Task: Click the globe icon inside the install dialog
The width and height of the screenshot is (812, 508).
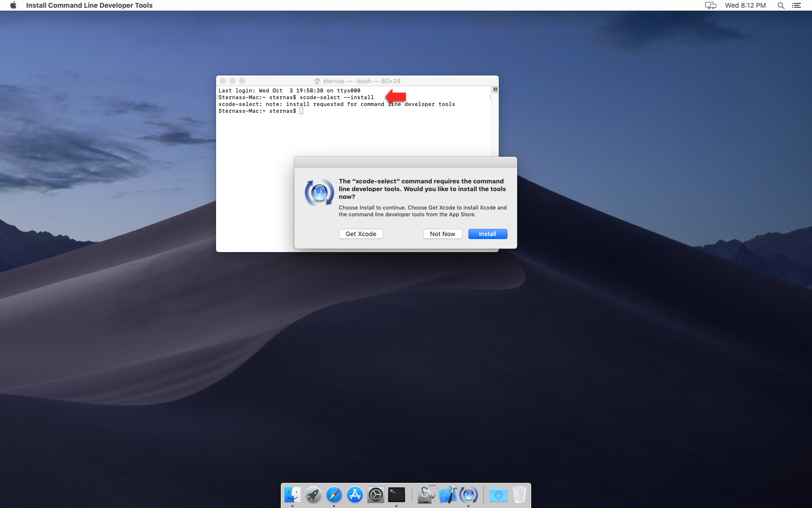Action: click(319, 193)
